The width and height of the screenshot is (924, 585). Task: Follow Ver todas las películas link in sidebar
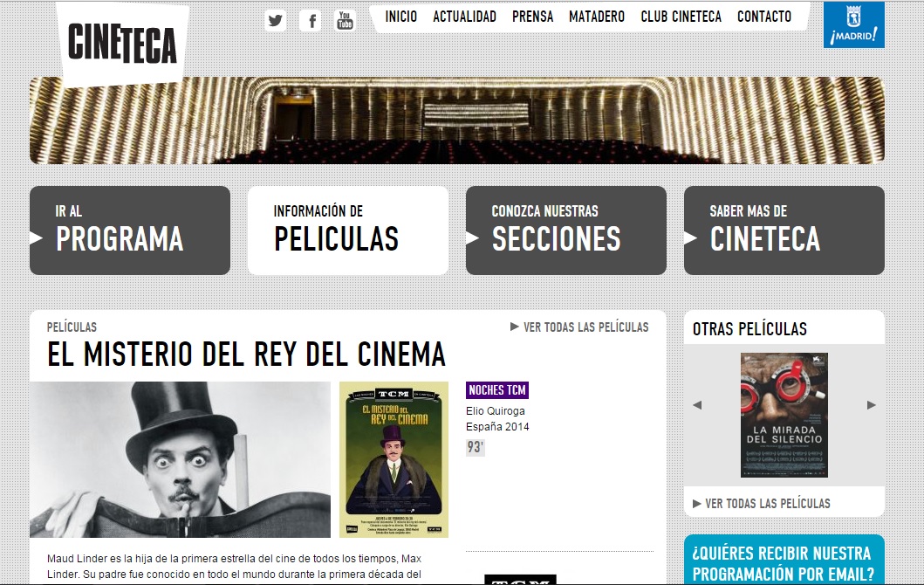tap(762, 503)
